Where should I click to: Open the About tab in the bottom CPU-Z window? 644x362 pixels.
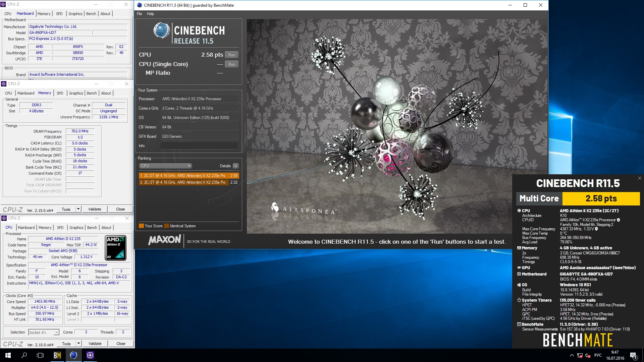pyautogui.click(x=106, y=228)
